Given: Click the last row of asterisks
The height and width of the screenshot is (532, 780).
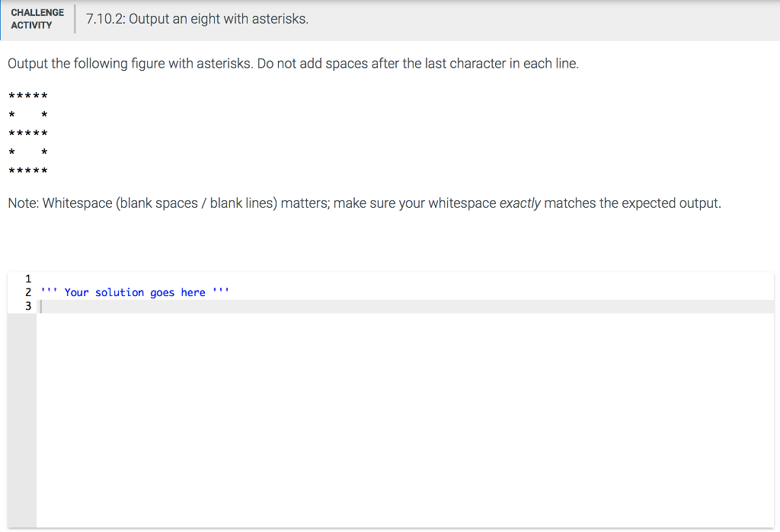Looking at the screenshot, I should 27,170.
